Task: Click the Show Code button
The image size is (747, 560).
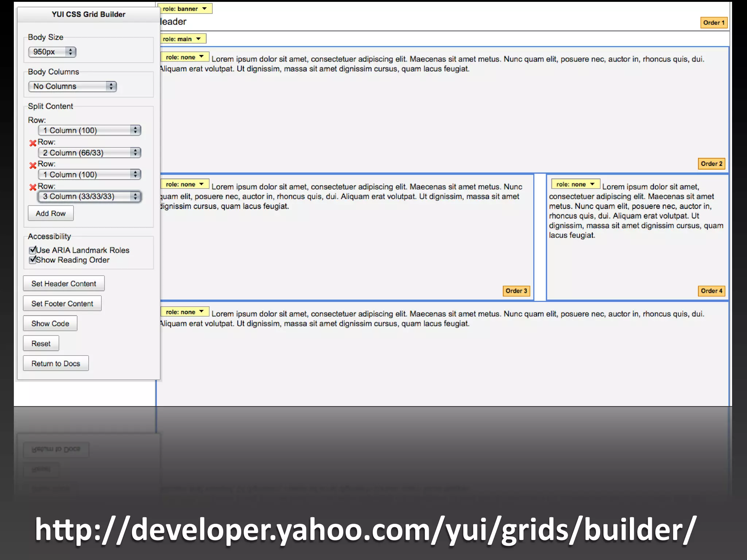Action: (50, 323)
